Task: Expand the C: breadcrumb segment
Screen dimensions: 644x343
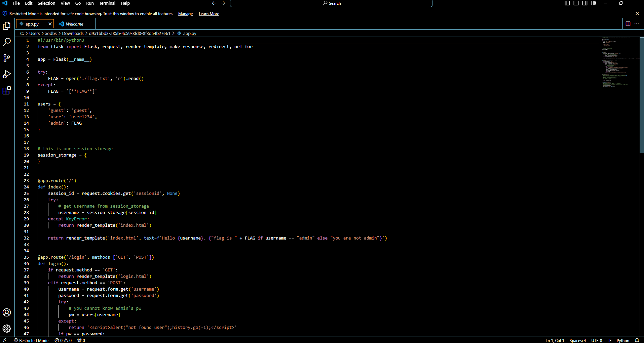Action: coord(22,33)
